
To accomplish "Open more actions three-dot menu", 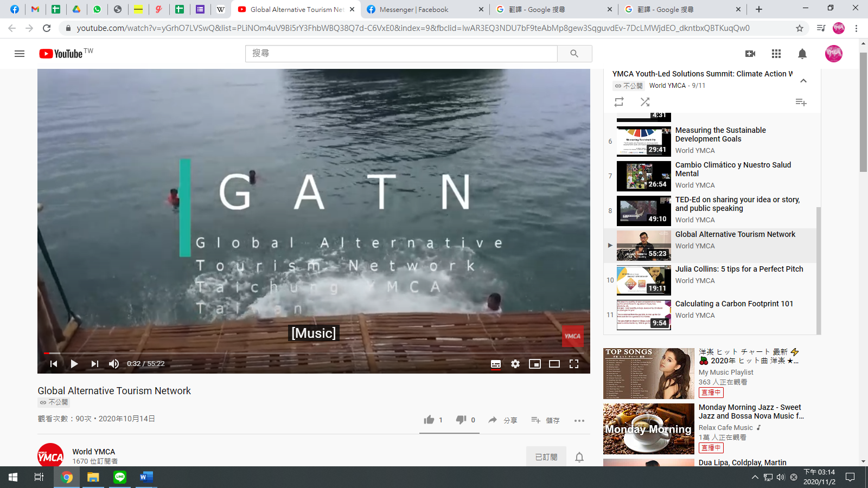I will (579, 420).
